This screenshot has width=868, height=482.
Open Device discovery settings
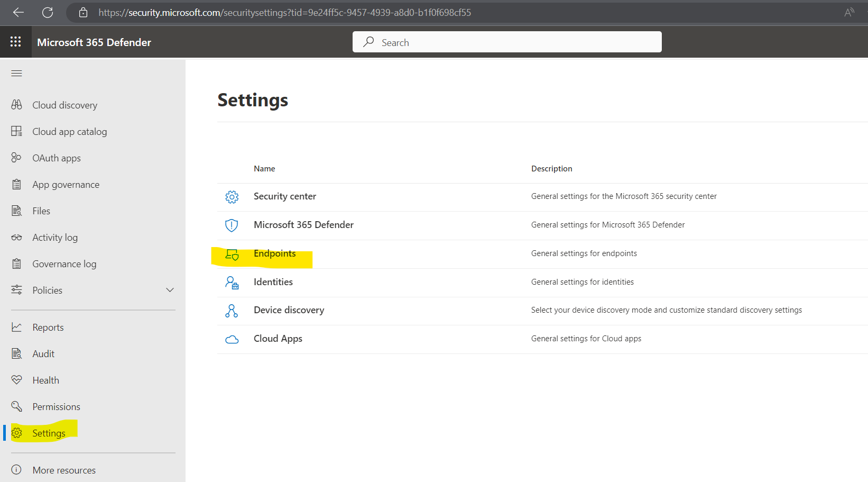[x=289, y=310]
